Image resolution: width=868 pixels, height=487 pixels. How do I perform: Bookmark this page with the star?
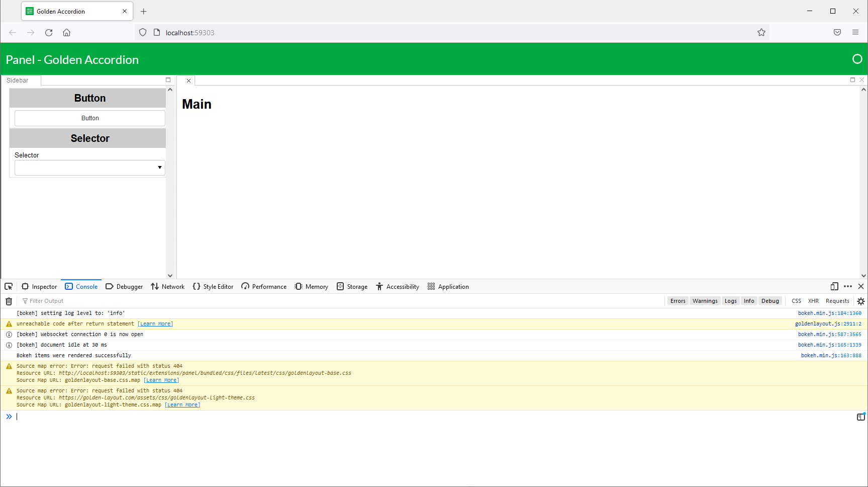click(x=761, y=33)
